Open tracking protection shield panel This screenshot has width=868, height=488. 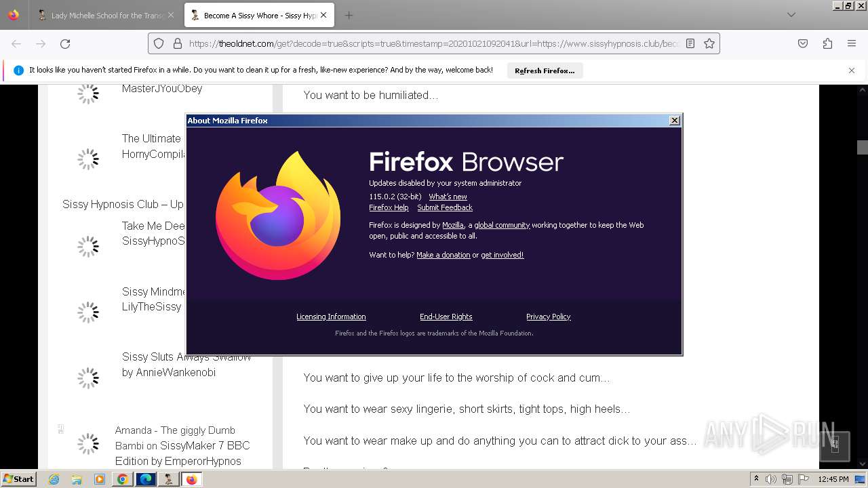point(159,43)
